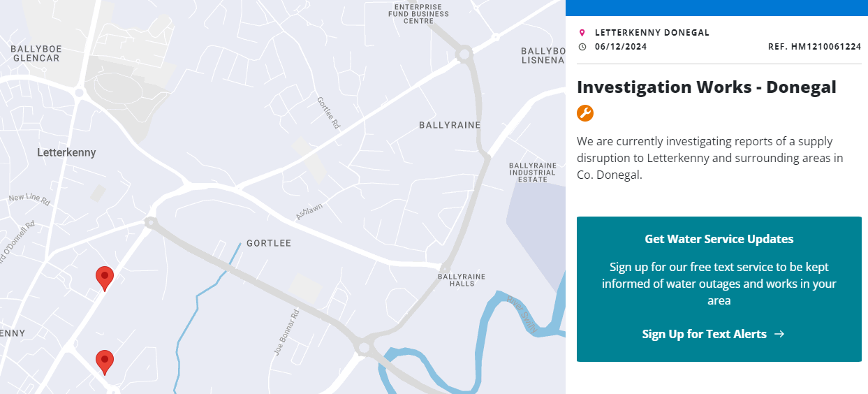
Task: Click the lower red map marker
Action: tap(105, 361)
